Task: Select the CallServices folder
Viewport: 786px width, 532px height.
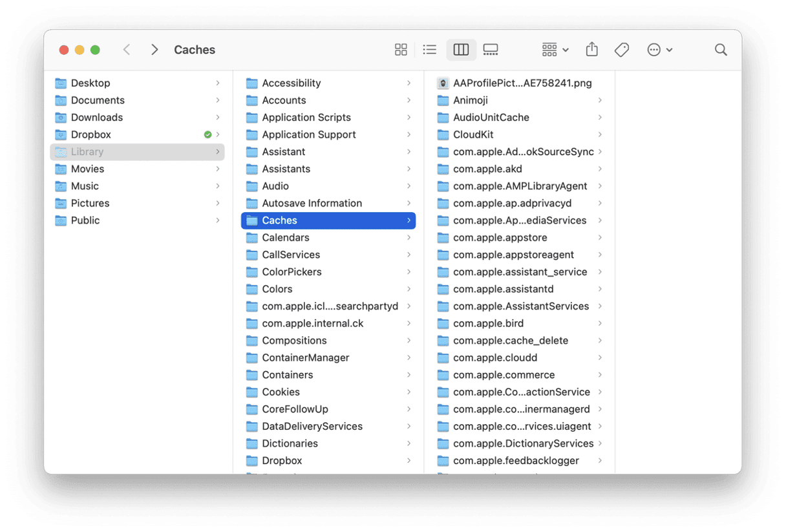Action: [x=328, y=255]
